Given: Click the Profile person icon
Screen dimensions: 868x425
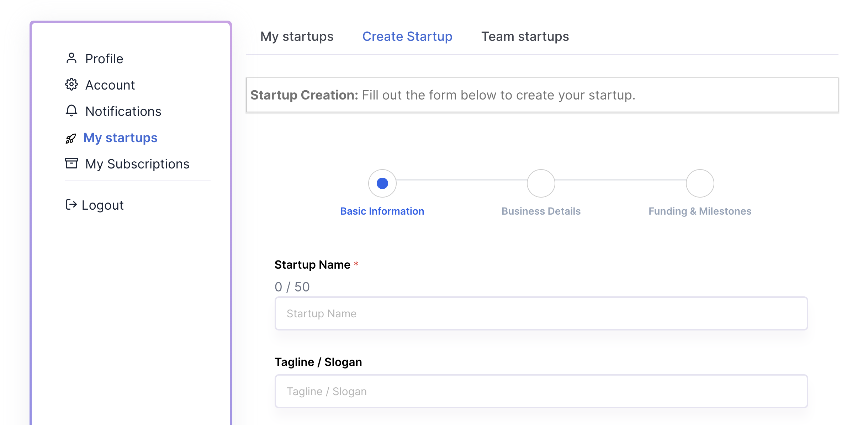Looking at the screenshot, I should [x=72, y=58].
